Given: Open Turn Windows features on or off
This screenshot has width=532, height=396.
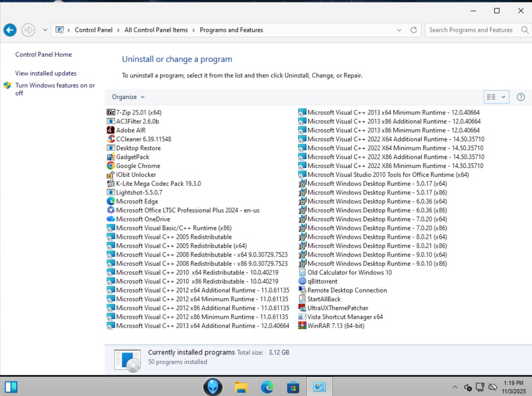Looking at the screenshot, I should pos(55,89).
